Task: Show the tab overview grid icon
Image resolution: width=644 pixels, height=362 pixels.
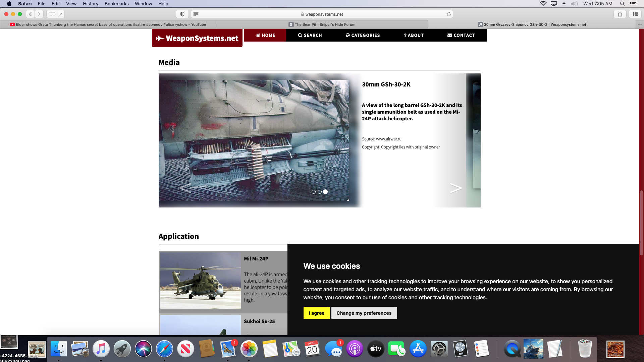Action: coord(635,14)
